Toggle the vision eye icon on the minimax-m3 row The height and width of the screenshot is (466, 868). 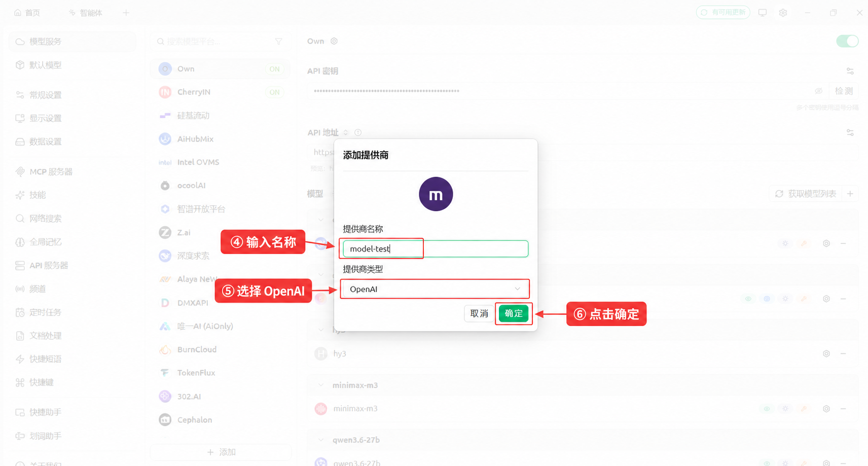[767, 409]
